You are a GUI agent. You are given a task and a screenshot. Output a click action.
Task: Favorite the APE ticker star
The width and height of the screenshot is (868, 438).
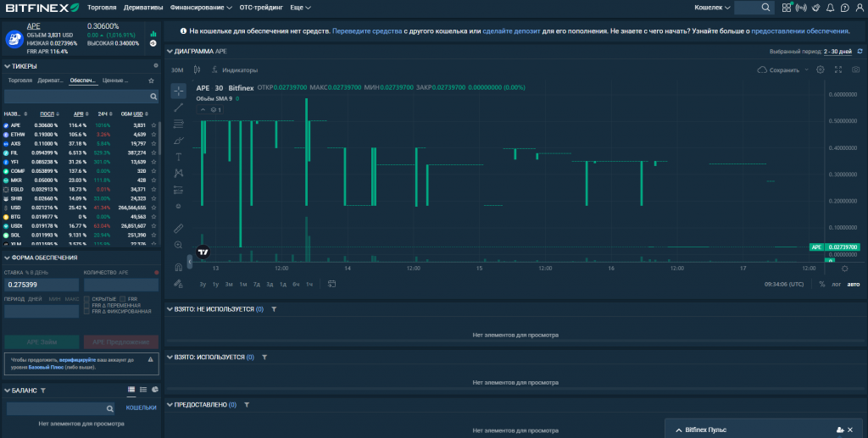click(154, 125)
